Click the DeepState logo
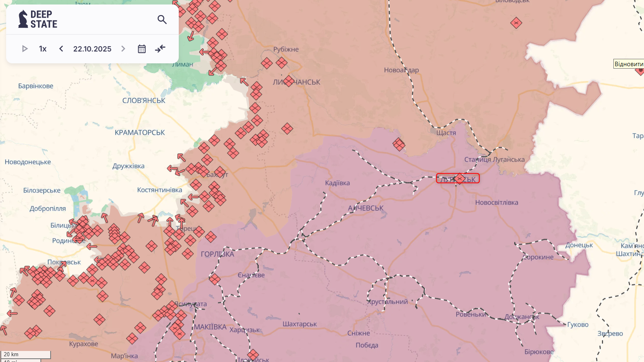The height and width of the screenshot is (362, 644). 38,19
